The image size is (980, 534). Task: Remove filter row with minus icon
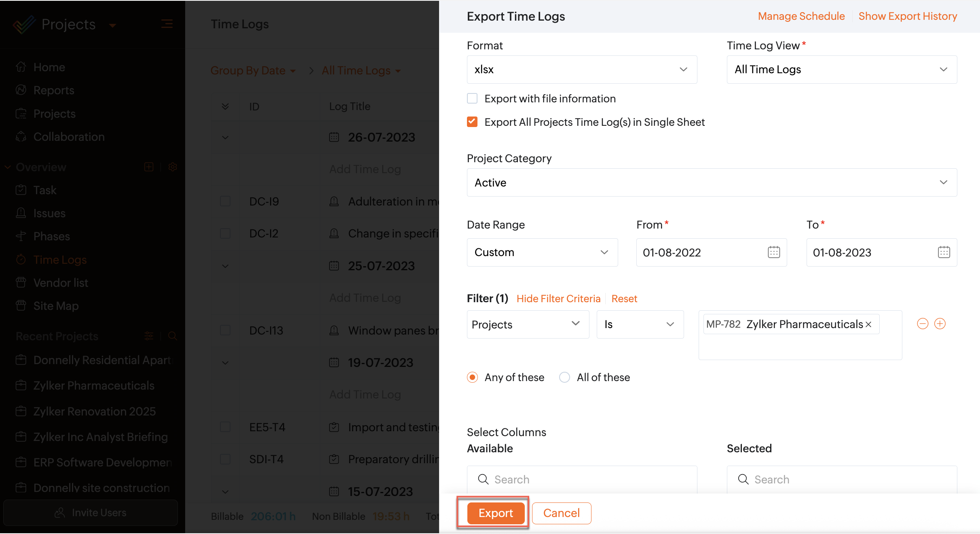tap(923, 324)
